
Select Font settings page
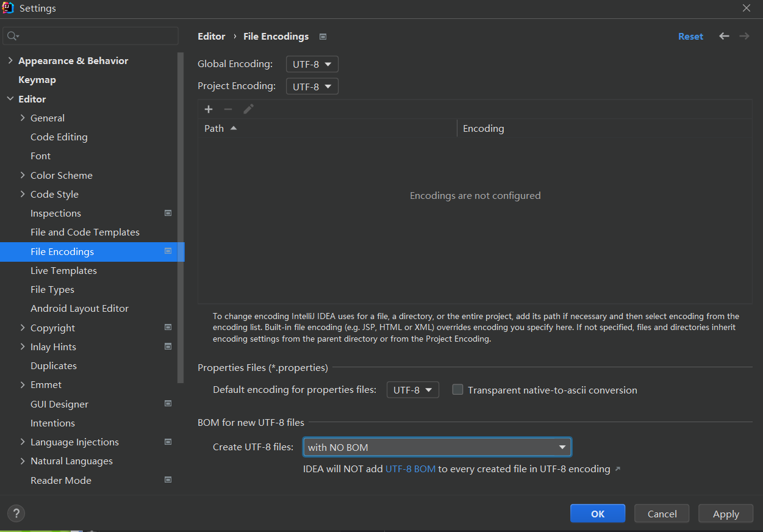[x=41, y=156]
